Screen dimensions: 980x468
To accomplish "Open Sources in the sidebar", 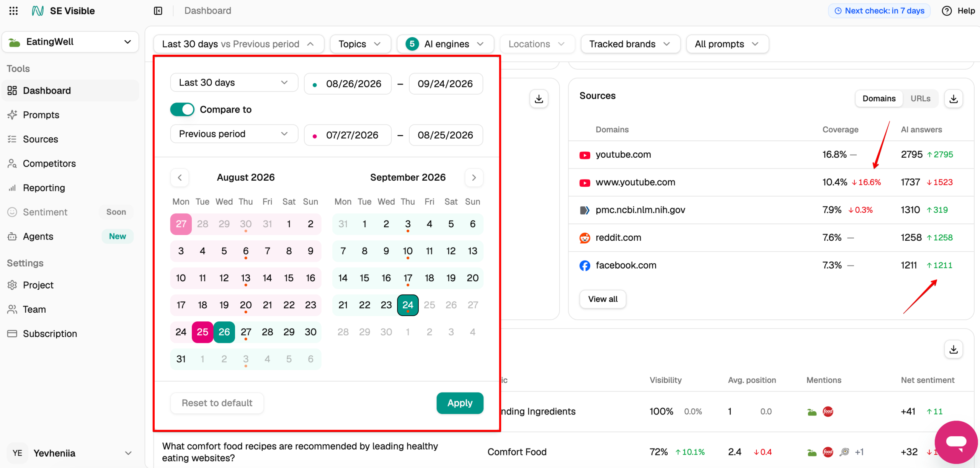I will tap(70, 139).
